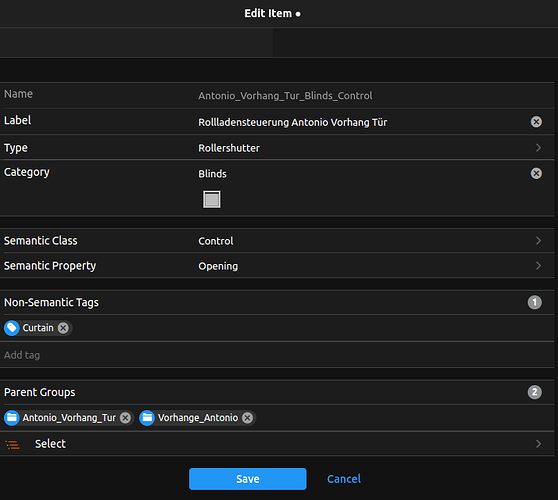Clear the Blinds category with its X icon
Screen dimensions: 558x500
click(536, 173)
